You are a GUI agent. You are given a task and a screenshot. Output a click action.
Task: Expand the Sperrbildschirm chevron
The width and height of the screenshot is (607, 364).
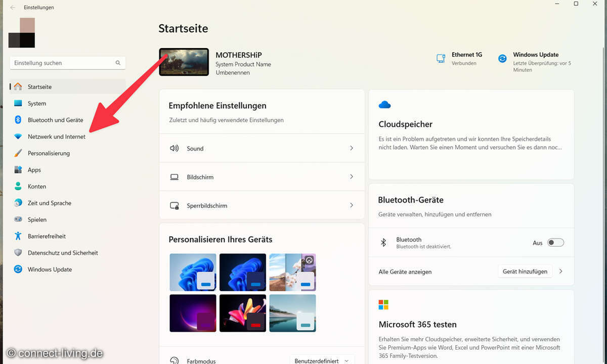click(352, 206)
